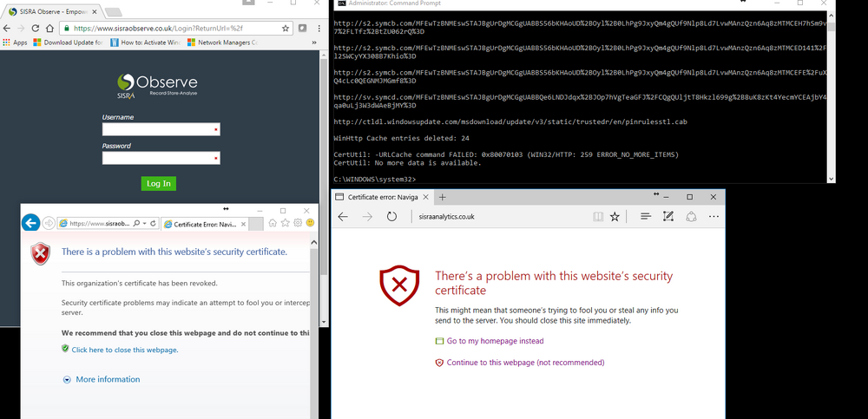Open the Edge Hub lines icon
868x419 pixels.
click(x=646, y=216)
